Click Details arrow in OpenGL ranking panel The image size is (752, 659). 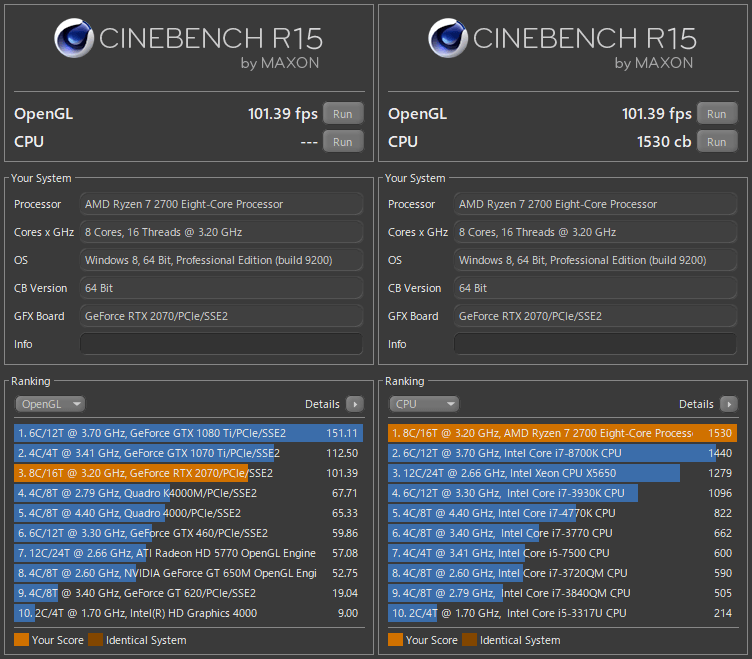pyautogui.click(x=355, y=404)
